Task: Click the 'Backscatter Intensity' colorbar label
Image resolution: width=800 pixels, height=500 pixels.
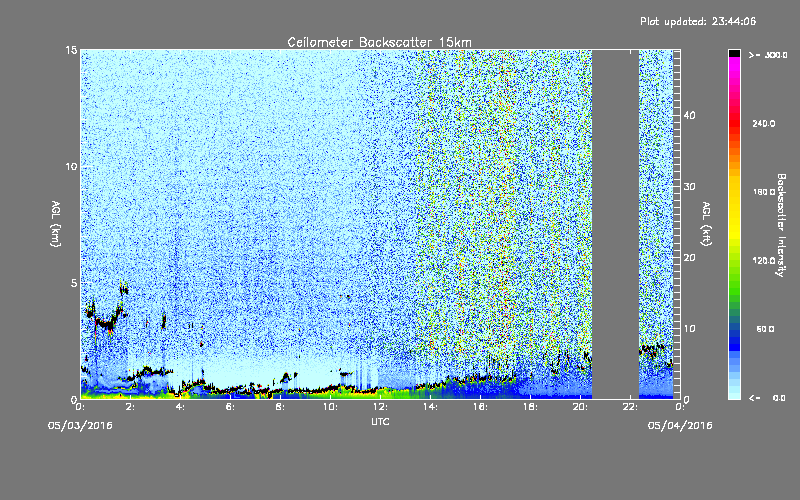Action: click(x=781, y=225)
